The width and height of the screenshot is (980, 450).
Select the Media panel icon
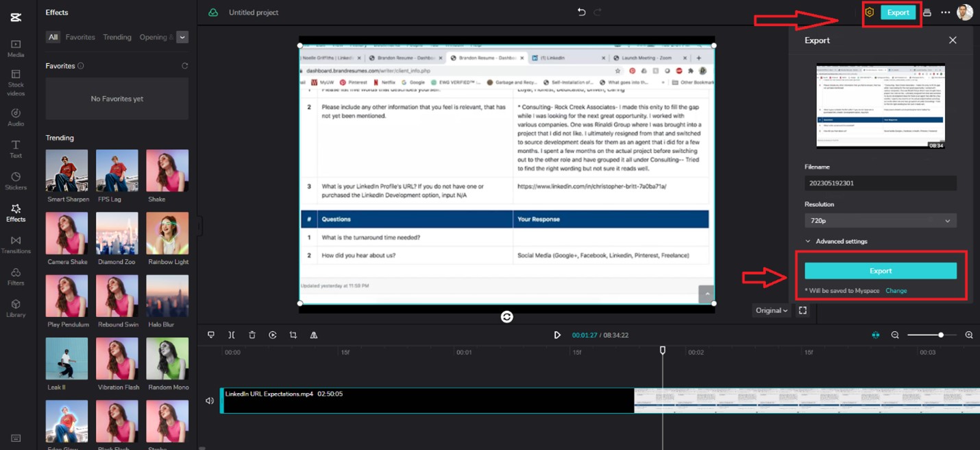coord(16,49)
